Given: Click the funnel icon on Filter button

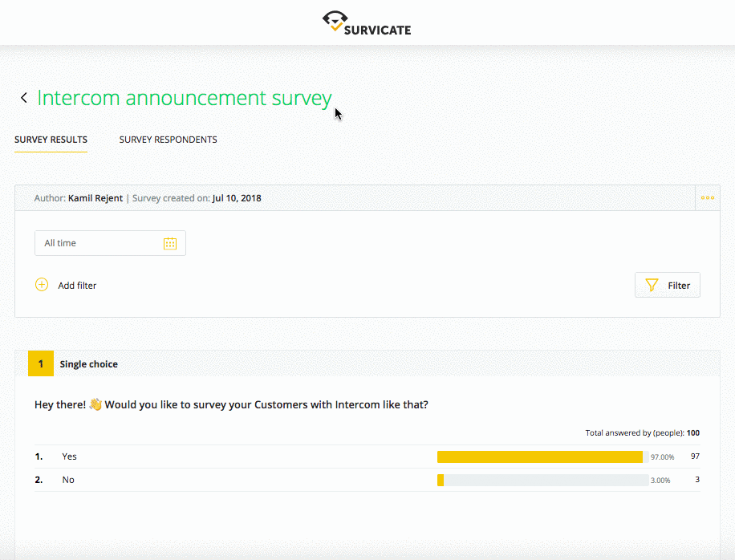Looking at the screenshot, I should pos(652,285).
